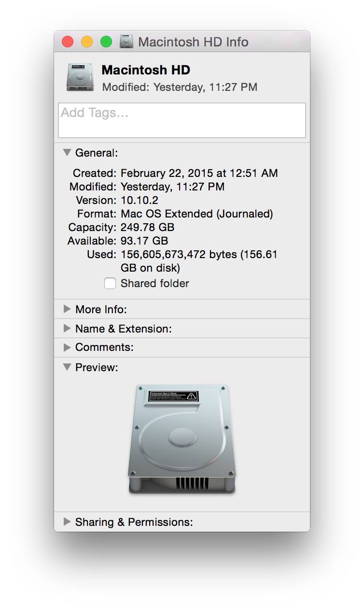Click the header Modified: Yesterday, 11:27 PM line
The width and height of the screenshot is (364, 609).
(x=180, y=87)
